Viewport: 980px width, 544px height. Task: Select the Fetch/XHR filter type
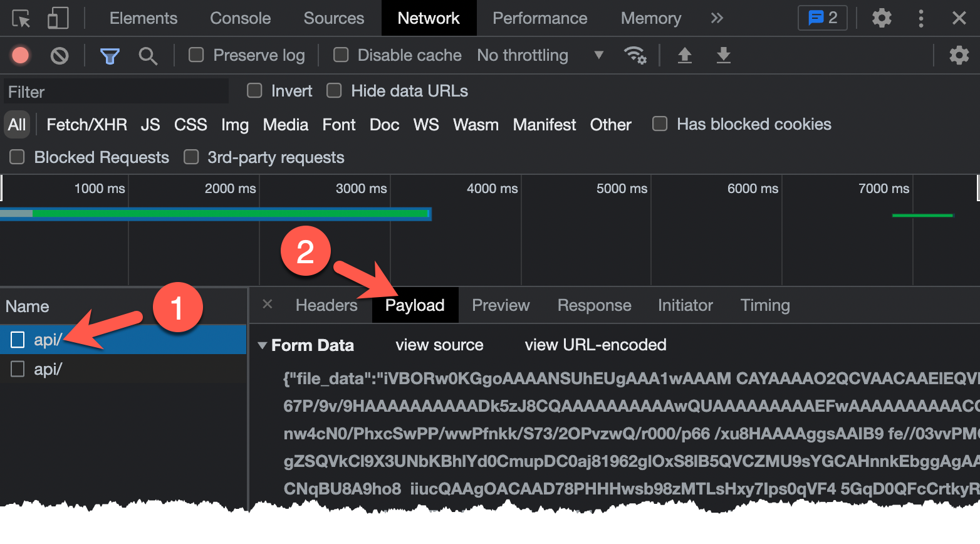pyautogui.click(x=86, y=125)
